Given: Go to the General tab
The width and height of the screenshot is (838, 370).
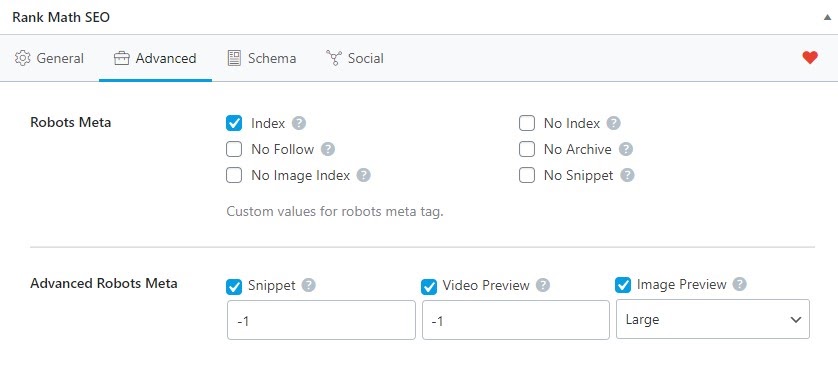Looking at the screenshot, I should point(49,58).
